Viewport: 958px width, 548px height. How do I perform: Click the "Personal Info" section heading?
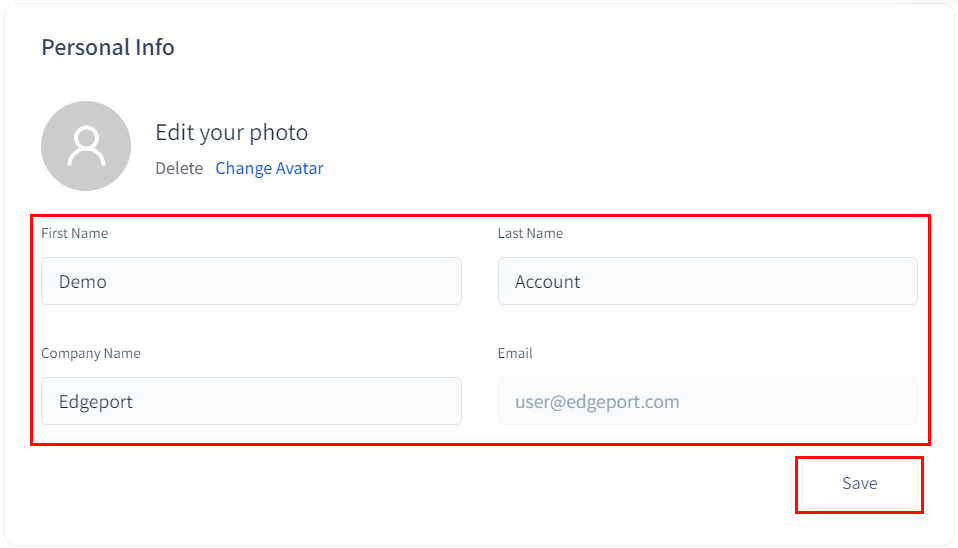[108, 47]
